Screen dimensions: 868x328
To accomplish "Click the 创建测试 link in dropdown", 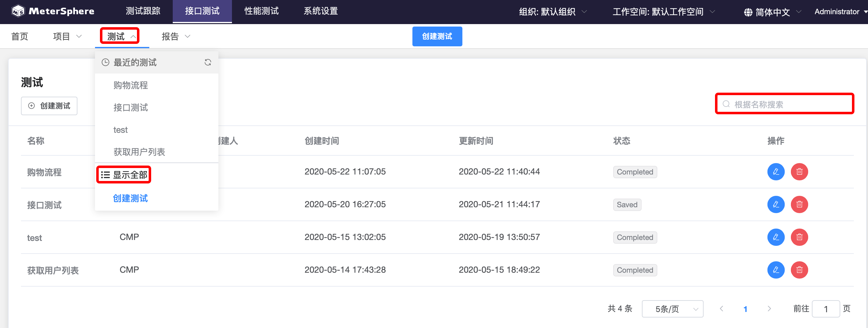I will click(x=130, y=198).
